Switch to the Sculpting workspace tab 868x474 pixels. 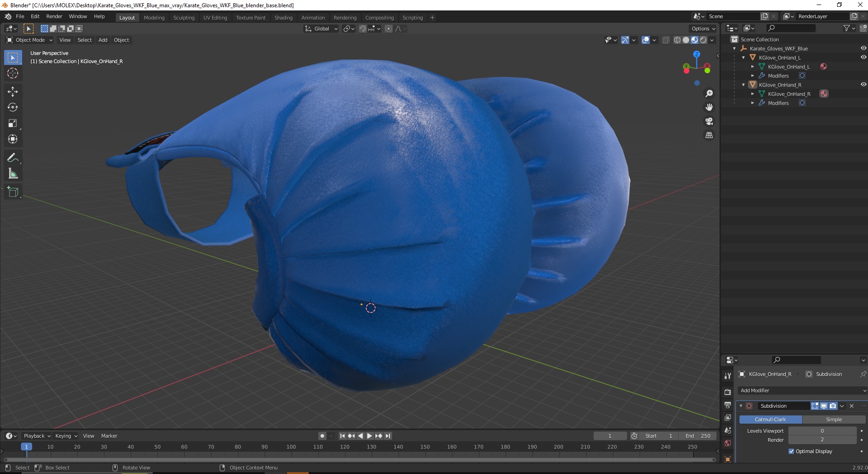[x=184, y=18]
